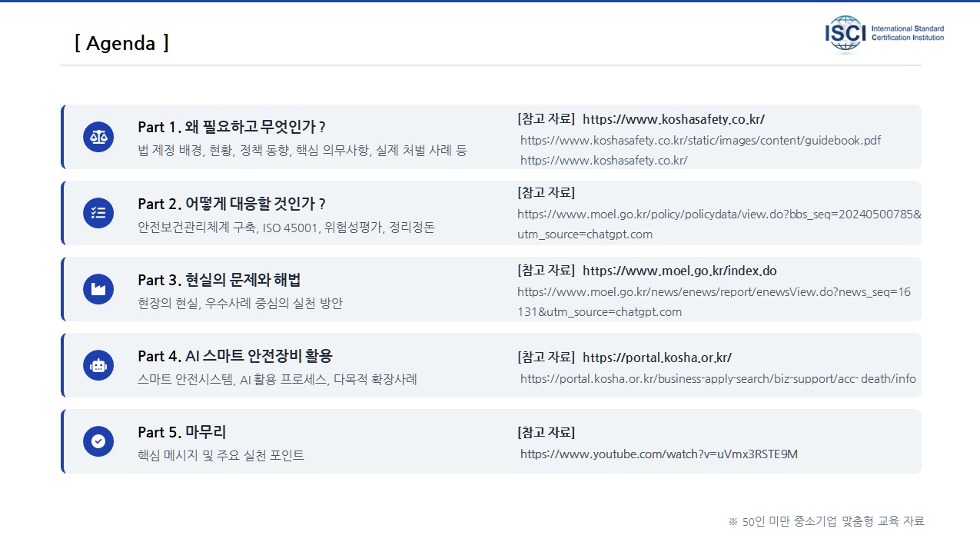Click the Part 1 subtitle 법 제정 배경
This screenshot has height=552, width=980.
pos(302,150)
